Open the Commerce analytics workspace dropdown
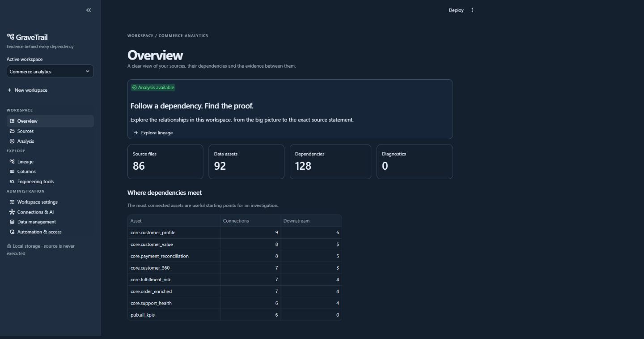Screen dimensions: 644x339 click(x=50, y=72)
